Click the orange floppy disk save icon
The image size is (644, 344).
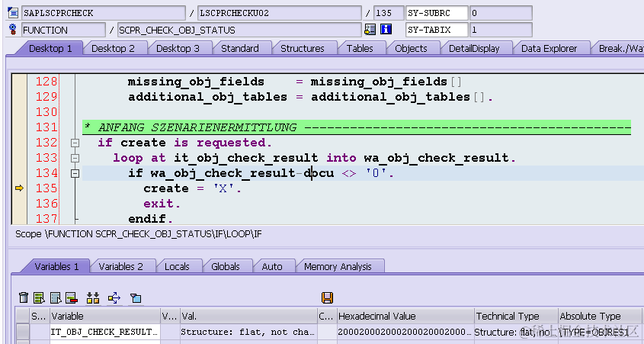pos(328,297)
